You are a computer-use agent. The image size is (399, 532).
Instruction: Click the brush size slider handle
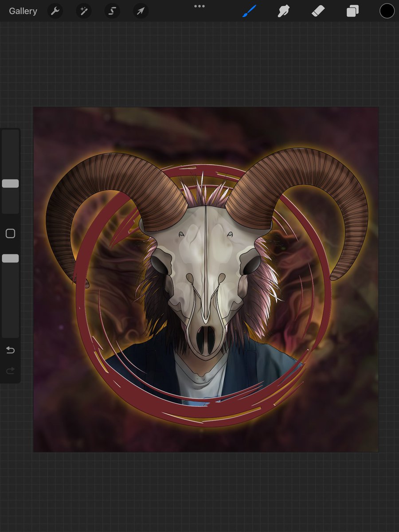10,184
